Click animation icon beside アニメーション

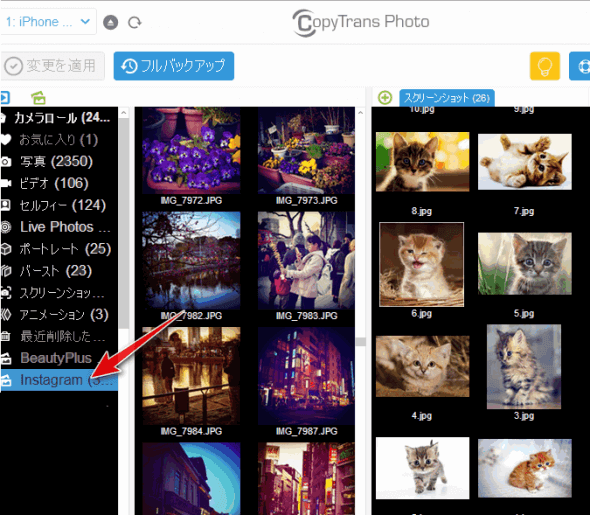click(x=6, y=314)
